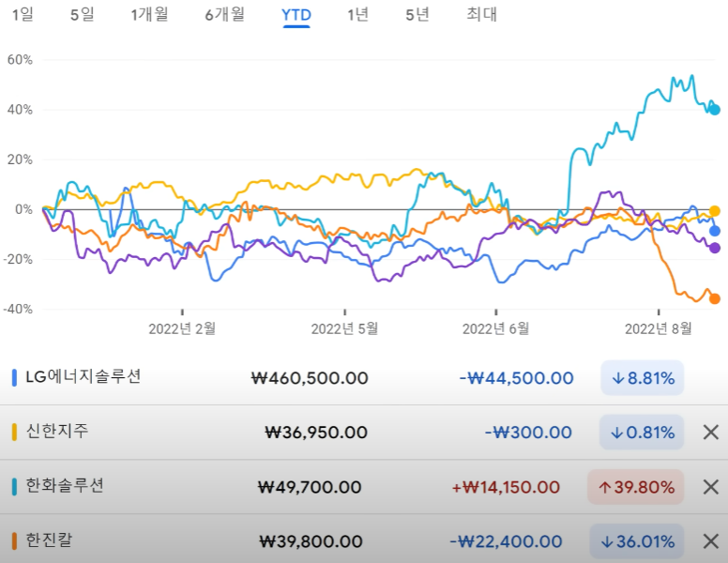Image resolution: width=728 pixels, height=563 pixels.
Task: Click the blue LG에너지솔루션 color marker
Action: tap(14, 377)
